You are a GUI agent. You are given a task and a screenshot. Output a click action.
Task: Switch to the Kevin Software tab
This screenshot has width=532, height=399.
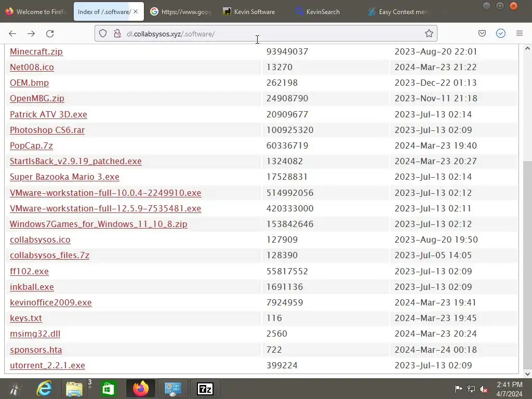253,11
